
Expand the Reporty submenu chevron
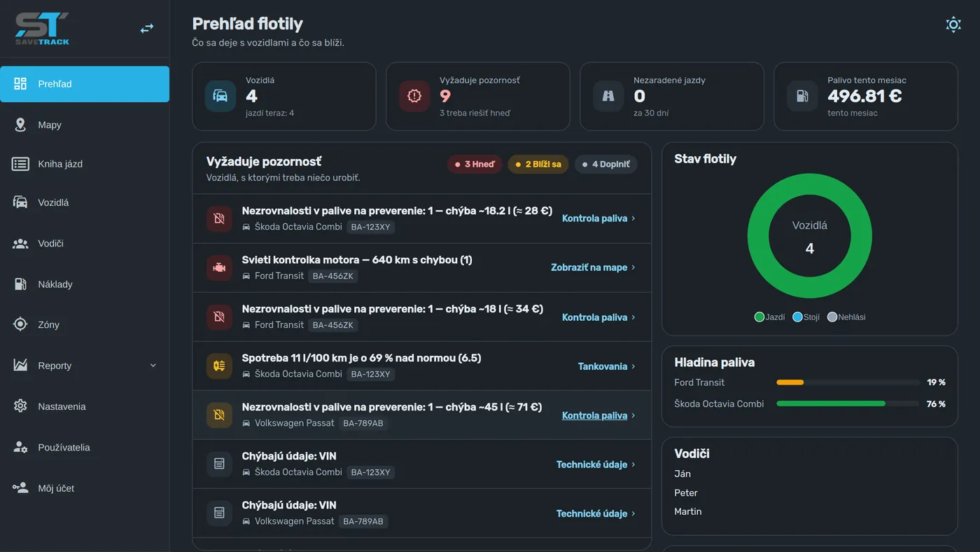(x=153, y=366)
